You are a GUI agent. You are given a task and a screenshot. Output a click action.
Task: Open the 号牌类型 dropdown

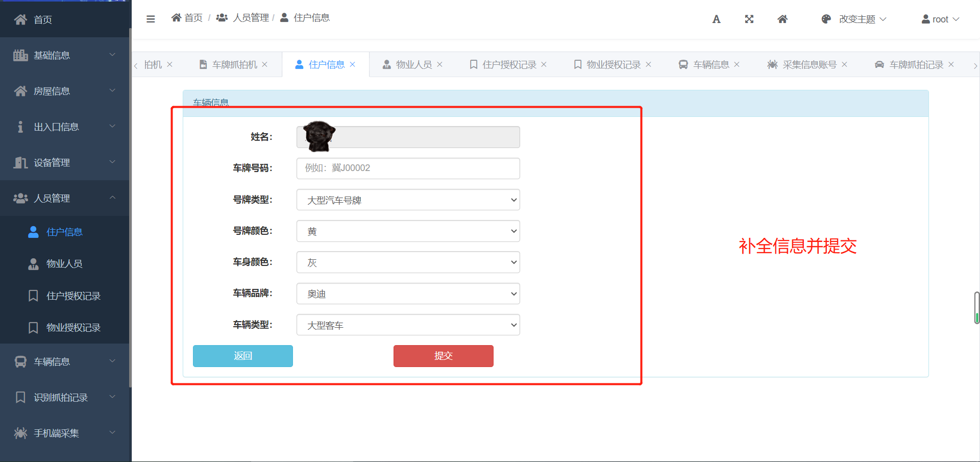pos(408,200)
